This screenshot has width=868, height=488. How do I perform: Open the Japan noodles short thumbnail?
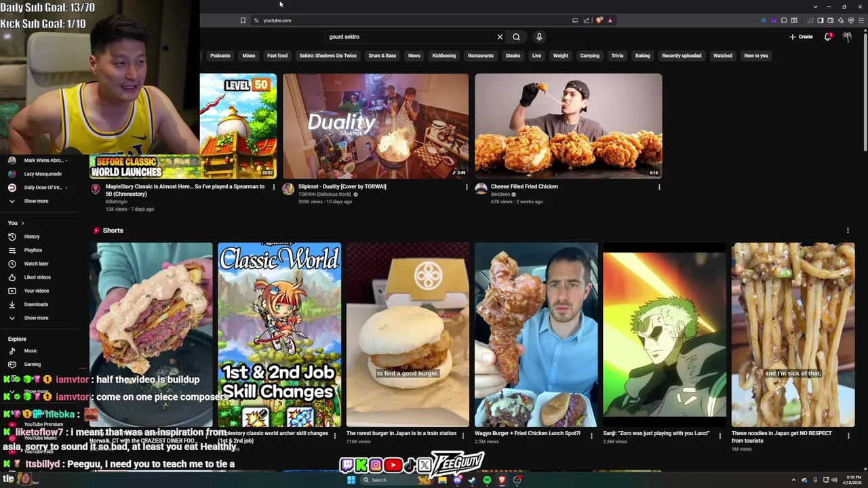(793, 334)
